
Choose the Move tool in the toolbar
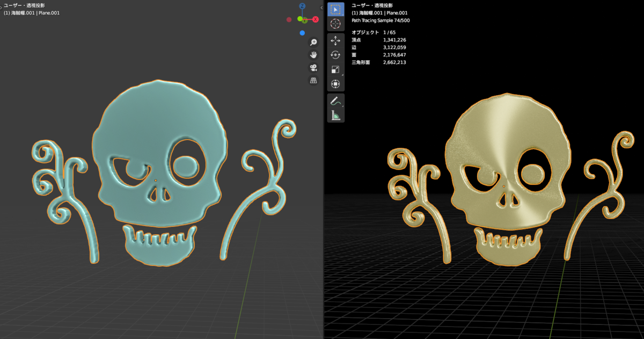(x=335, y=41)
